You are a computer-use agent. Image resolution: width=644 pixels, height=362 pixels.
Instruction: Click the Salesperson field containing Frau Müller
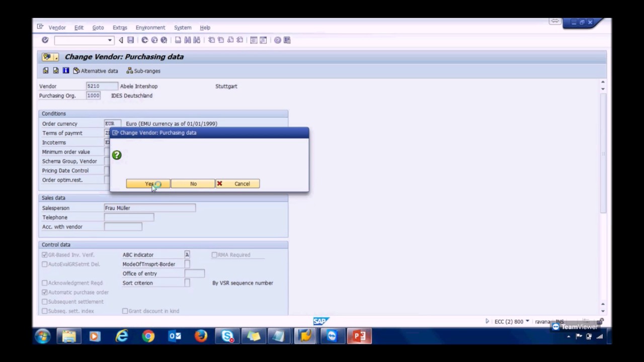[x=149, y=208]
